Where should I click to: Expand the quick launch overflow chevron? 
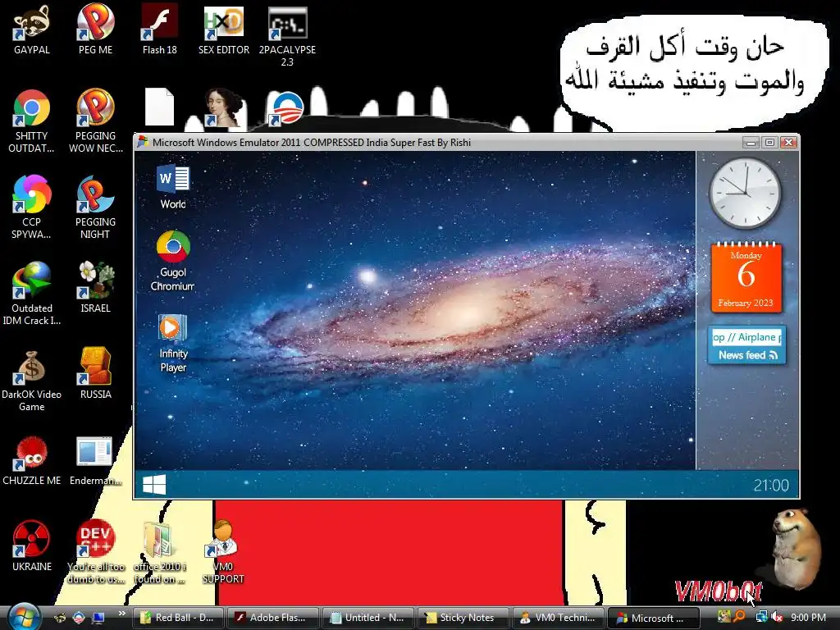121,614
